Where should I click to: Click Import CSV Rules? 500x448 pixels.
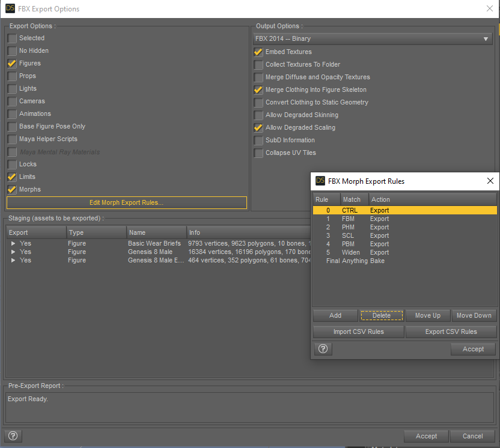[x=359, y=331]
